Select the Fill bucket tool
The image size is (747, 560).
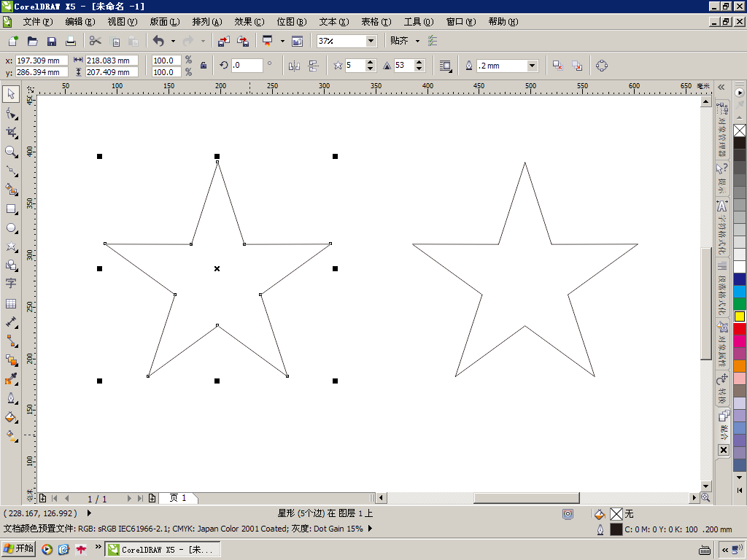(11, 417)
